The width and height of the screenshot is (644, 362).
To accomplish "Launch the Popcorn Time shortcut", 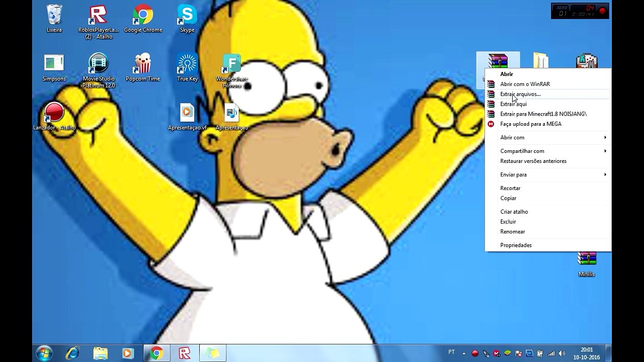I will pyautogui.click(x=143, y=67).
